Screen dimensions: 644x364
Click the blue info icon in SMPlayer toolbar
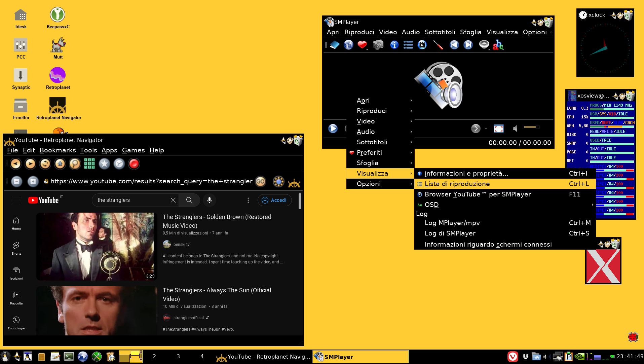tap(394, 45)
